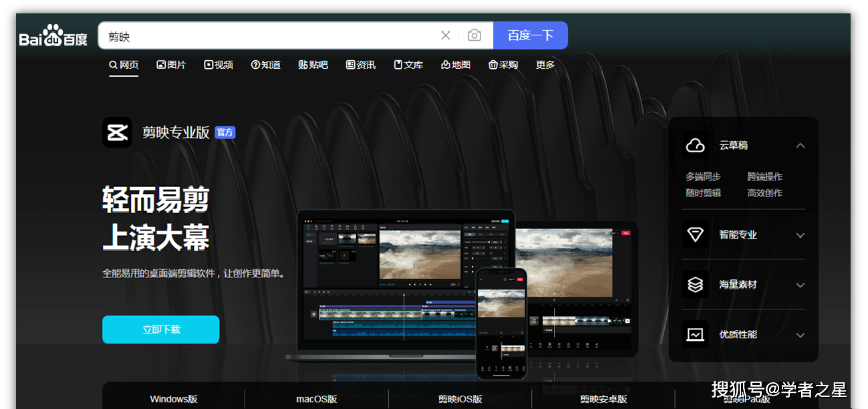Click the 海量素材 layers icon

(x=695, y=285)
